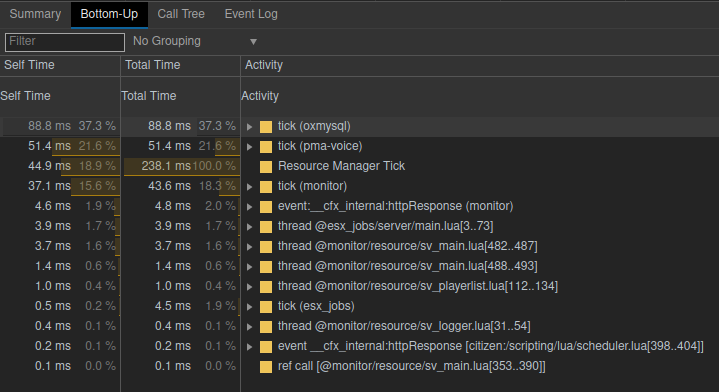This screenshot has width=719, height=392.
Task: Click yellow icon beside sv_main.lua[488..493] thread
Action: click(x=266, y=267)
